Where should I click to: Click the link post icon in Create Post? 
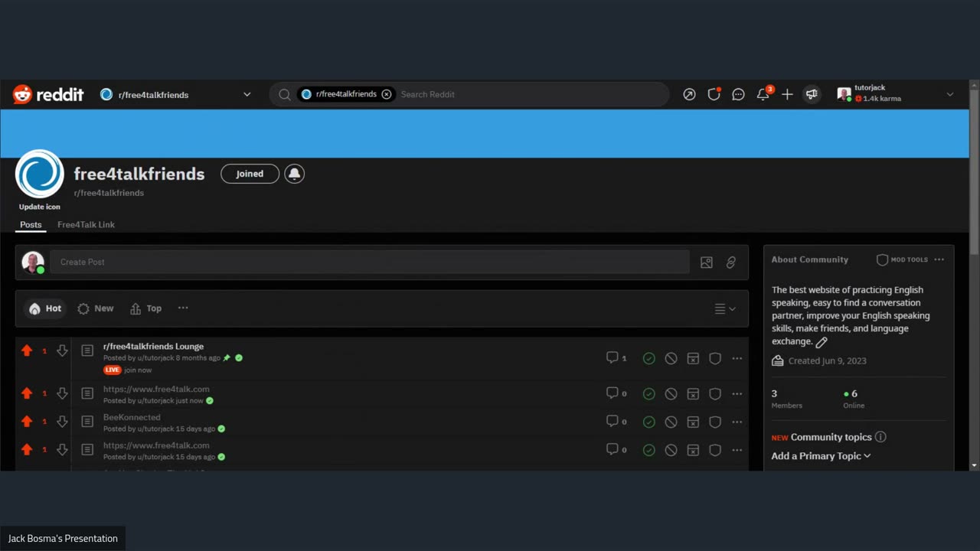[731, 262]
